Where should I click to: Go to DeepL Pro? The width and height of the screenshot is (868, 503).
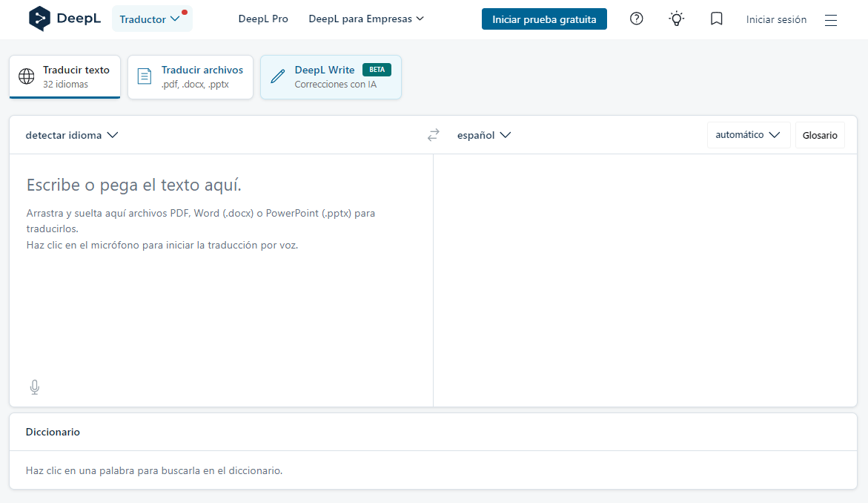click(263, 19)
